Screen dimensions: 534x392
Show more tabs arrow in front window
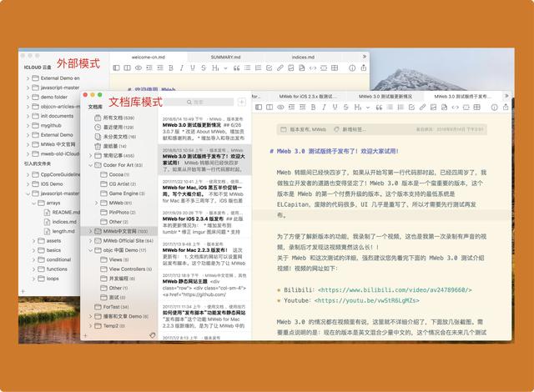coord(506,96)
